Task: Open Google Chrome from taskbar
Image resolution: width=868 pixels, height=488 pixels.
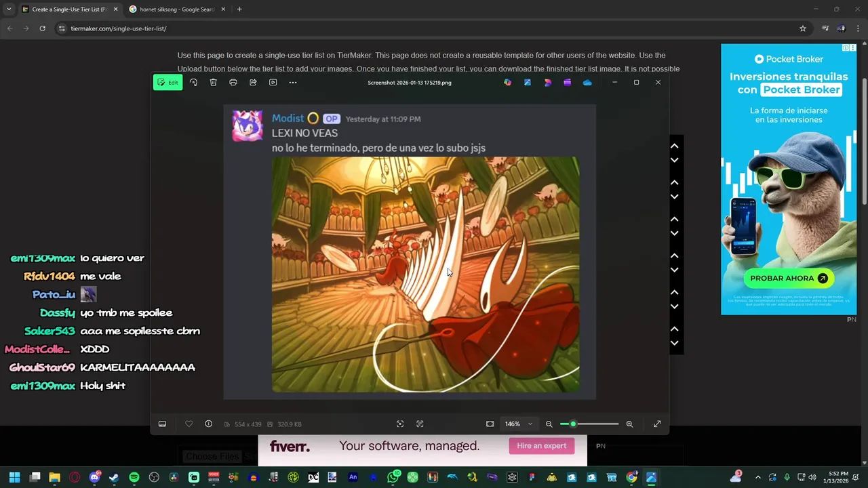Action: (x=631, y=478)
